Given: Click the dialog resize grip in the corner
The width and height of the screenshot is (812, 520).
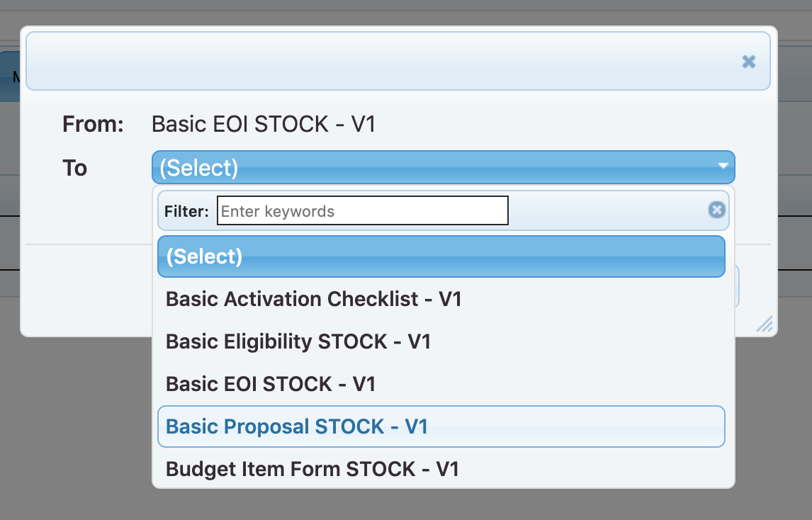Looking at the screenshot, I should 765,324.
